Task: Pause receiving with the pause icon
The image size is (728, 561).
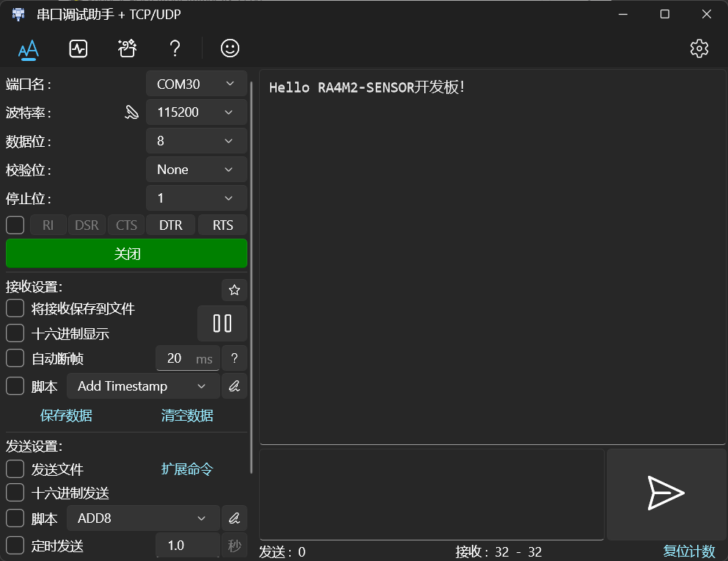Action: [x=222, y=324]
